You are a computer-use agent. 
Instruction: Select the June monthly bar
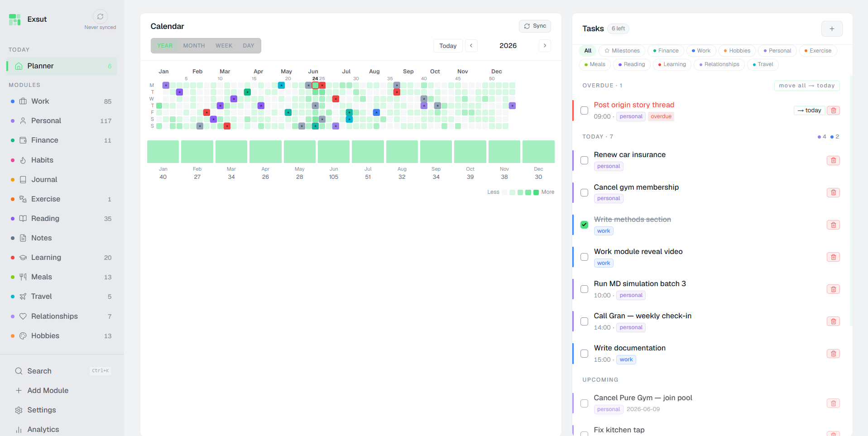[334, 152]
